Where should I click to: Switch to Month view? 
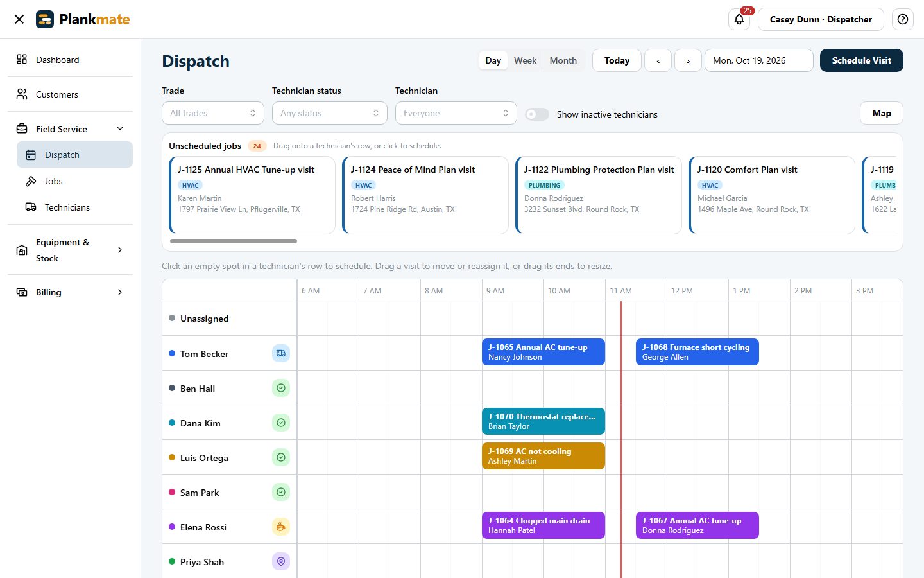tap(563, 60)
